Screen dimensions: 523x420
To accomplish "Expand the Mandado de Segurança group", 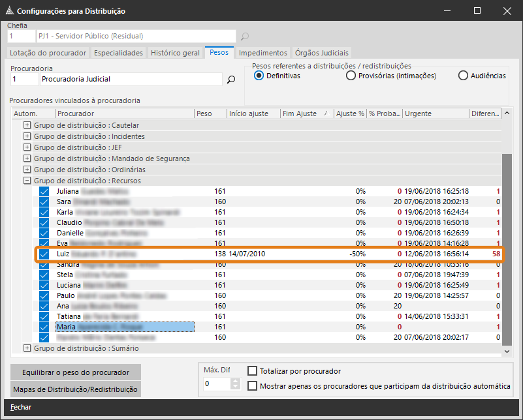I will 27,158.
